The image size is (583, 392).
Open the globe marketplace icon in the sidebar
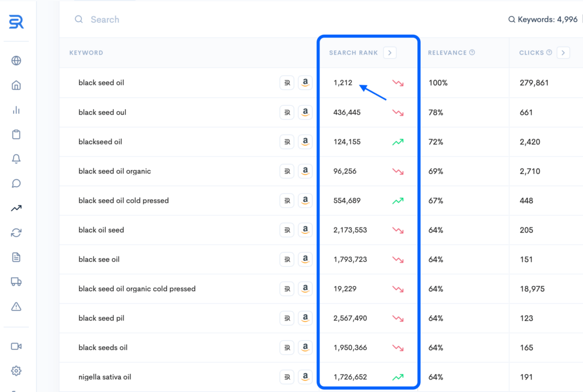pos(16,60)
